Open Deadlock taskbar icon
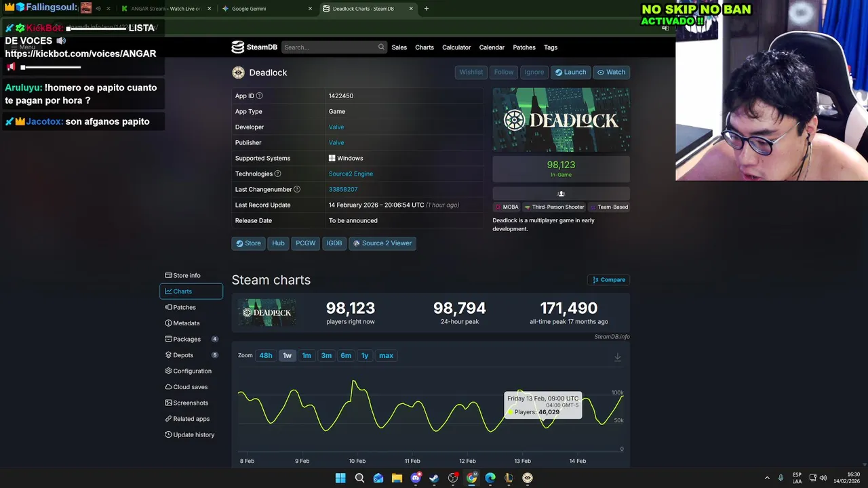The width and height of the screenshot is (868, 488). [528, 478]
